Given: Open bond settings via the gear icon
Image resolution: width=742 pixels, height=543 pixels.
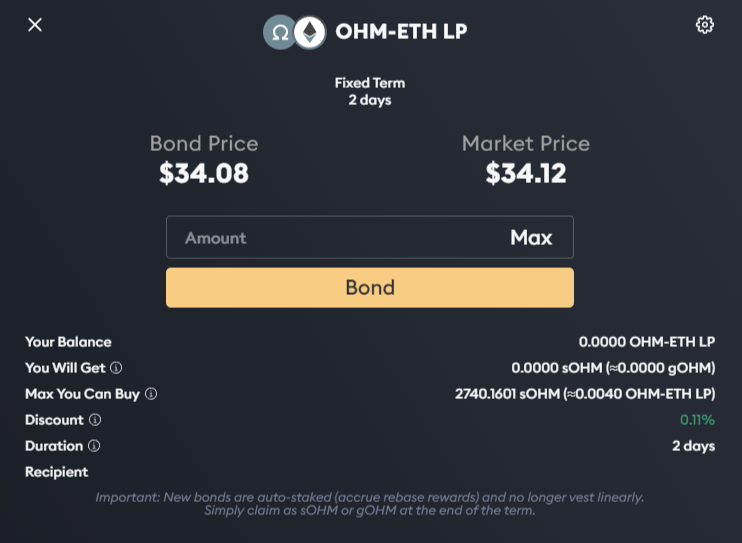Looking at the screenshot, I should pos(705,25).
